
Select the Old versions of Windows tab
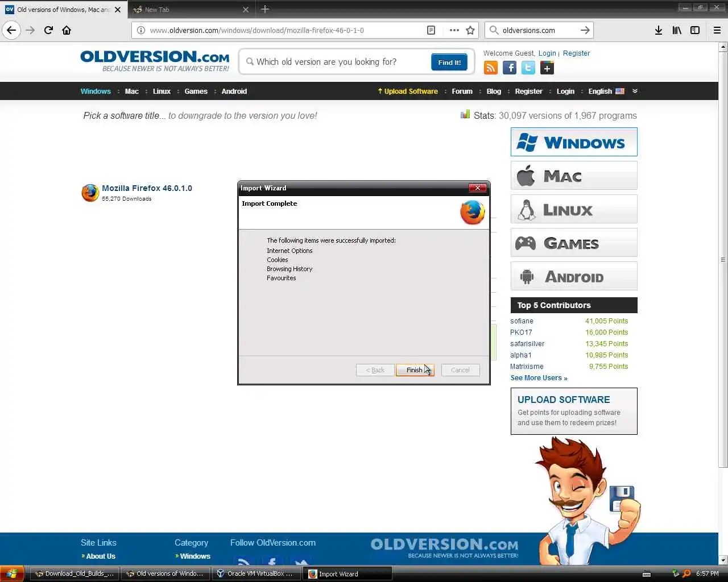pos(63,10)
